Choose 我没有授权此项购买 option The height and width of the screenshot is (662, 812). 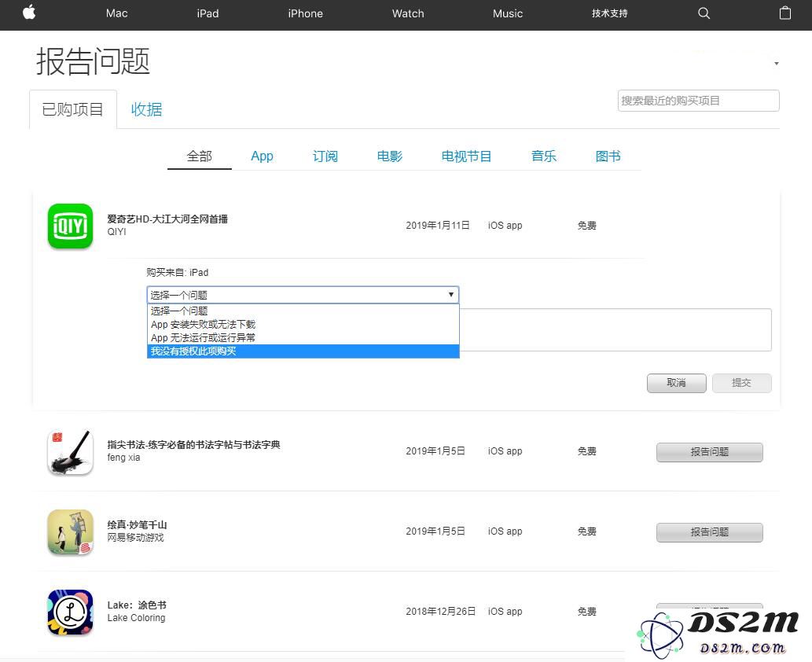[x=303, y=351]
